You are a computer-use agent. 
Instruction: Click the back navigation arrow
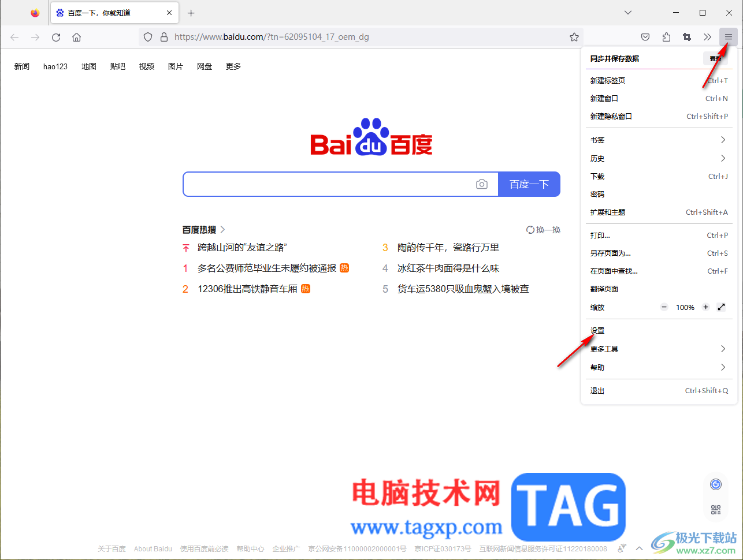(x=14, y=37)
